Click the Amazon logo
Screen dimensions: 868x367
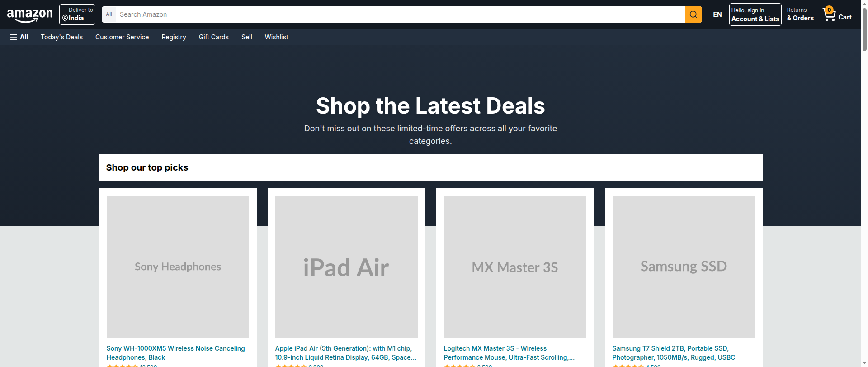coord(30,15)
